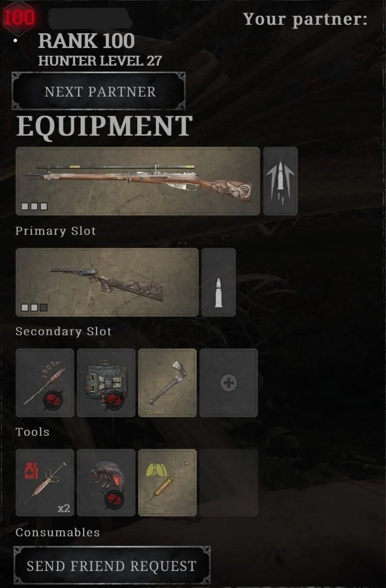Click the red 100 rank badge
Image resolution: width=386 pixels, height=588 pixels.
tap(19, 17)
